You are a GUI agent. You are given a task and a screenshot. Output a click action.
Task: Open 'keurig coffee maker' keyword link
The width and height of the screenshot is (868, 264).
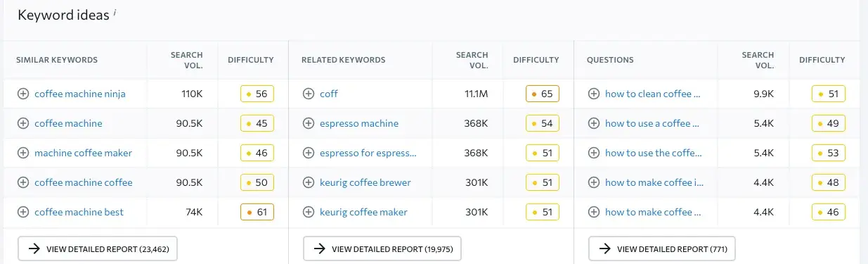363,212
